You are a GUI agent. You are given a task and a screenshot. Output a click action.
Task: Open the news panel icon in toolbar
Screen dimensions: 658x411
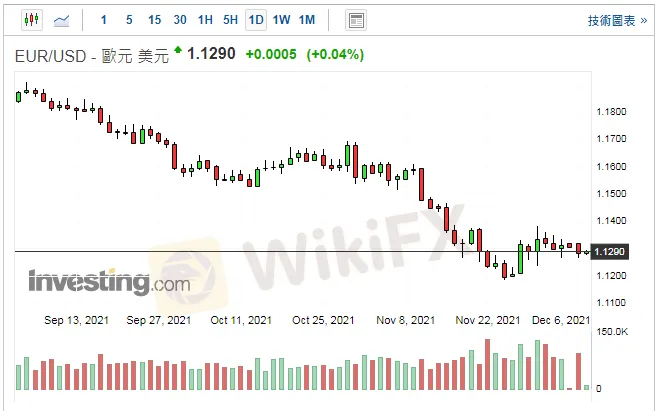pos(355,19)
